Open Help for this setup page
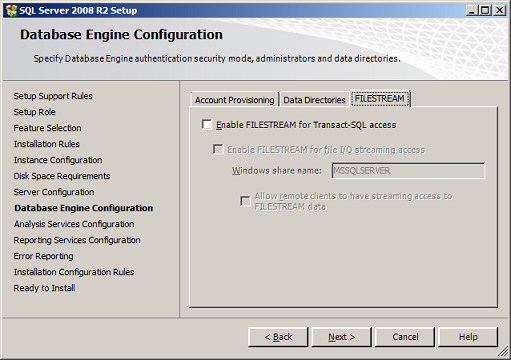This screenshot has width=511, height=360. (x=468, y=337)
